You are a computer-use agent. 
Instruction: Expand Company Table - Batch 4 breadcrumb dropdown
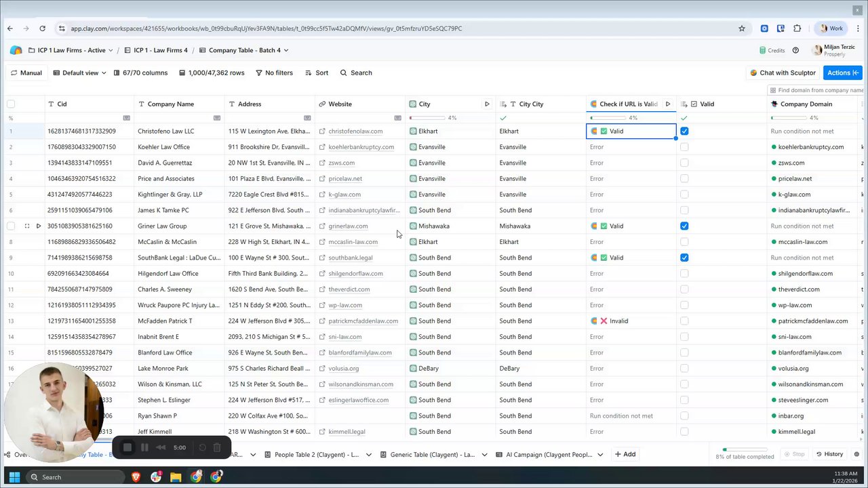point(286,50)
